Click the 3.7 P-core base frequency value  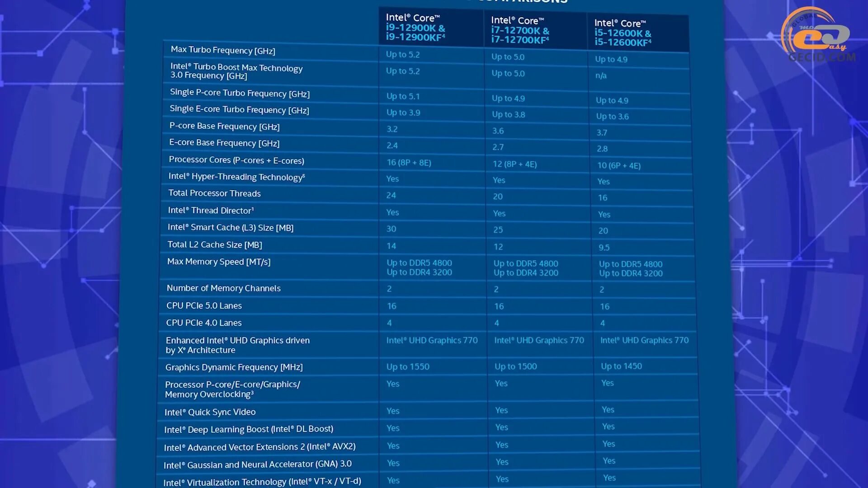coord(602,133)
